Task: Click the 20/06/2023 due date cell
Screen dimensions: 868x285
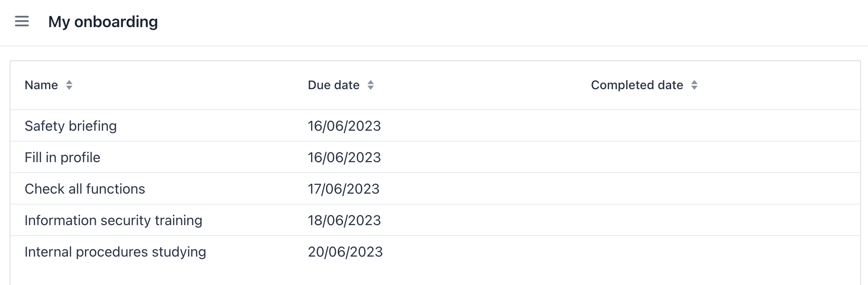Action: click(345, 252)
